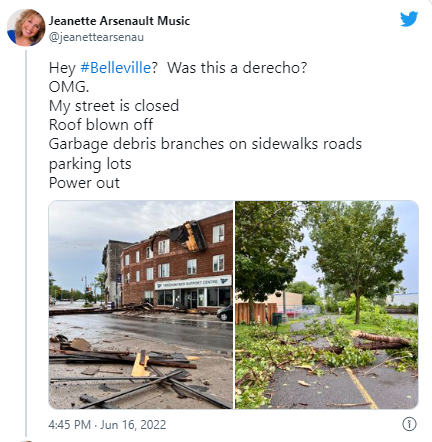Open the @jeanettearsenau handle link
This screenshot has width=432, height=442.
click(96, 37)
